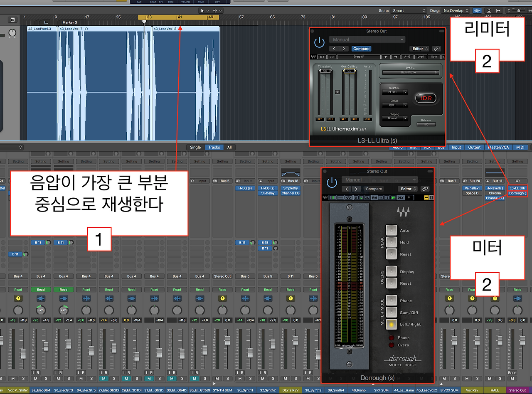Click Compare in the L3-LL Ultra window
The height and width of the screenshot is (394, 532).
coord(361,49)
